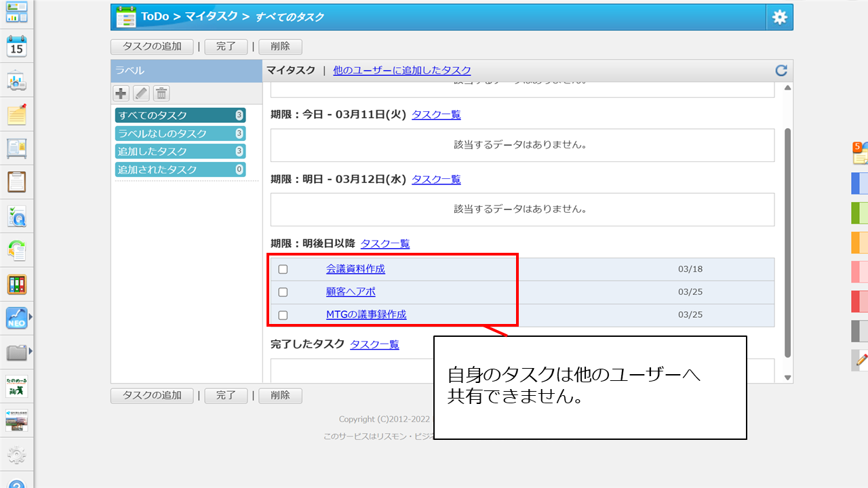Switch to 他のユーザーに追加したタスク tab
The image size is (868, 488).
402,70
